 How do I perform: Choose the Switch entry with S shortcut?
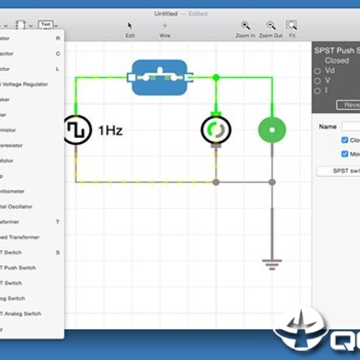32,253
